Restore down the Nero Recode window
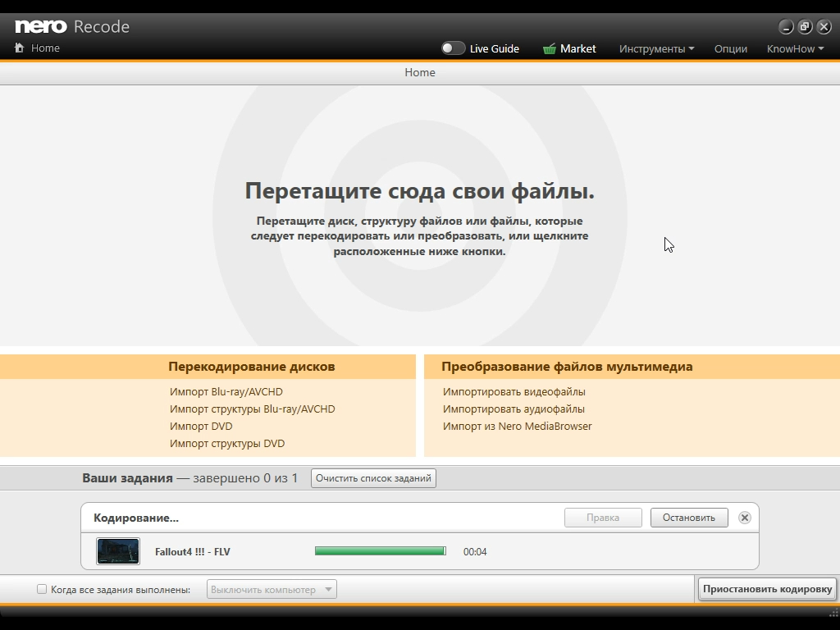The image size is (840, 630). pyautogui.click(x=805, y=27)
